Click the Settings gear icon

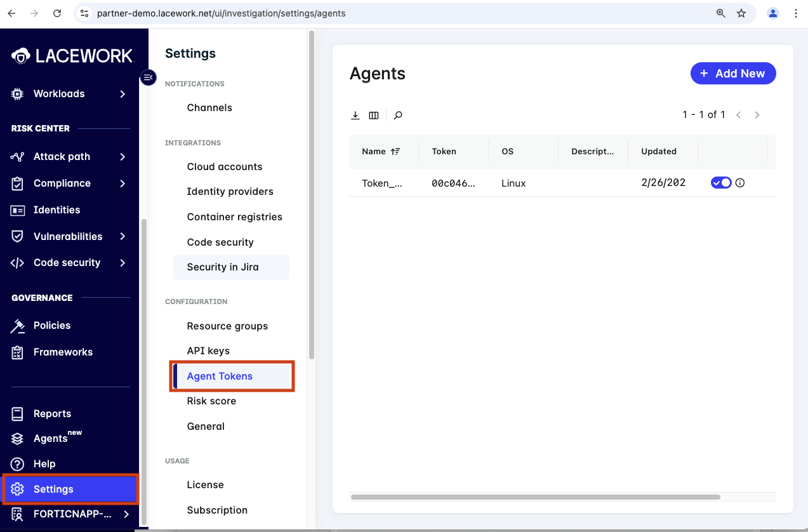(x=18, y=489)
